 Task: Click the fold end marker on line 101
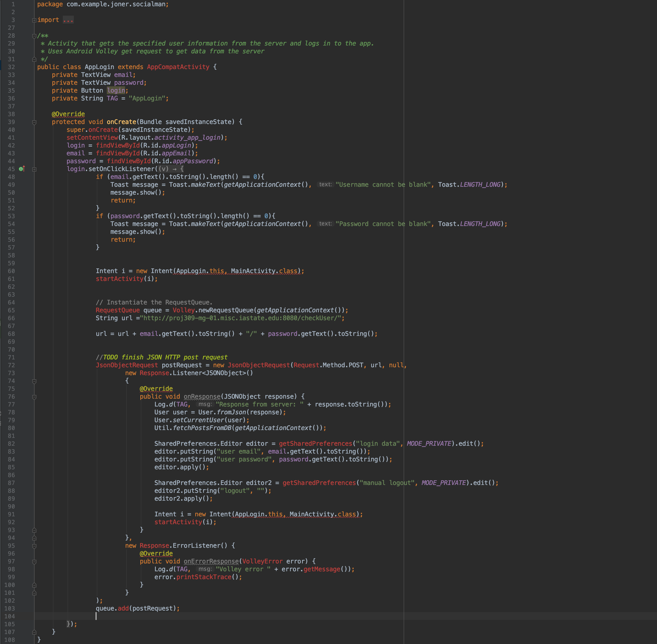click(x=34, y=593)
